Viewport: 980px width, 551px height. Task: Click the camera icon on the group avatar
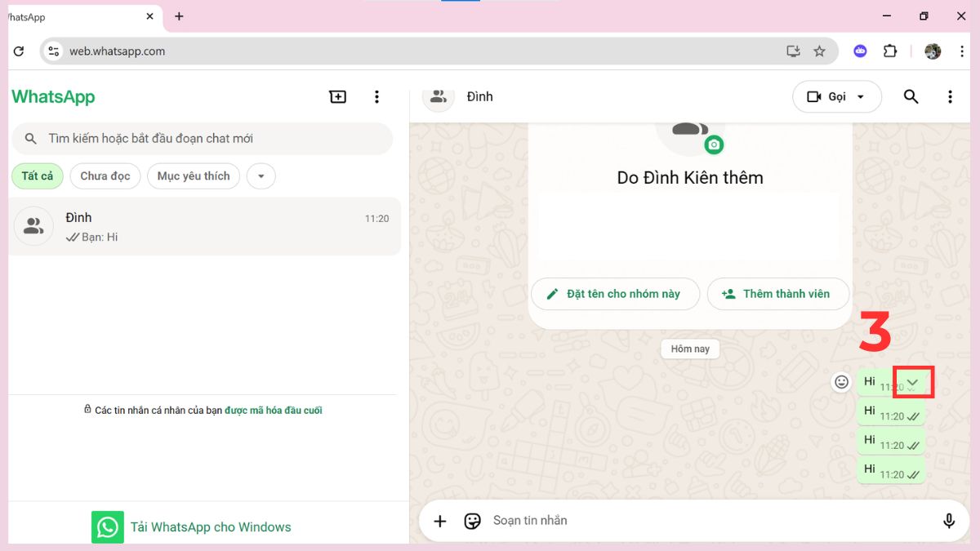coord(715,144)
